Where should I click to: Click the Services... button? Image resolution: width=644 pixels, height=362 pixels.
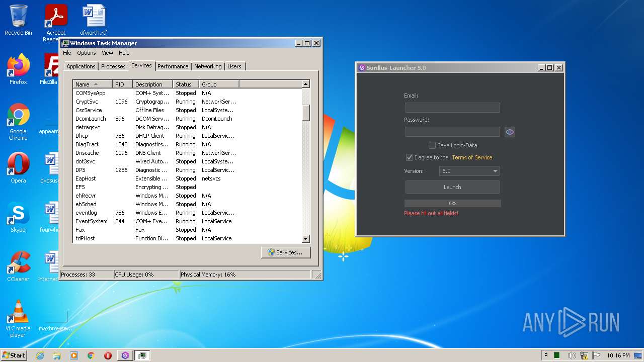tap(286, 252)
